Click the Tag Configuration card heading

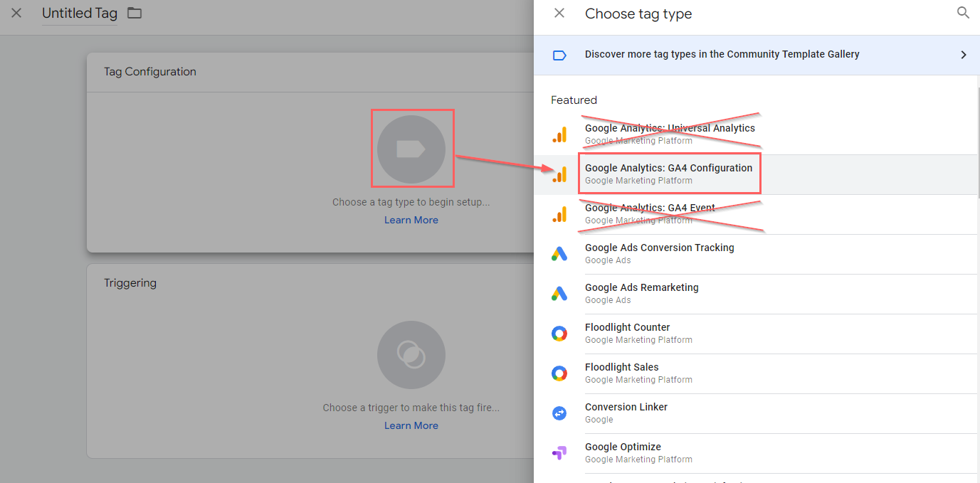150,72
